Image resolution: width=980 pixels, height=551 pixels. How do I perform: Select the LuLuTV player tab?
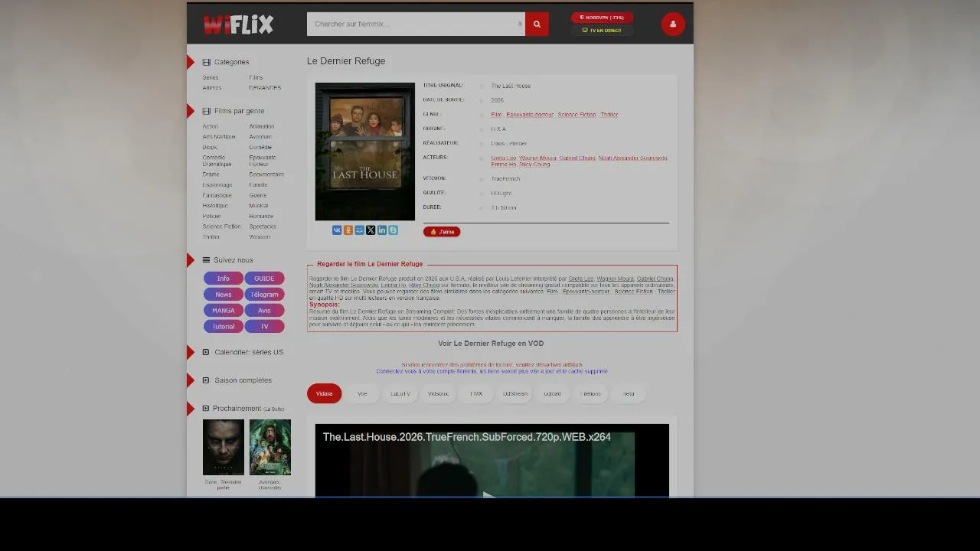click(400, 394)
